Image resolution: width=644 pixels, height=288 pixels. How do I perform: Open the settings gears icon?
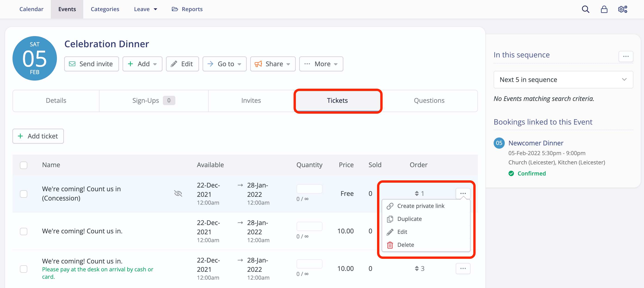click(622, 9)
